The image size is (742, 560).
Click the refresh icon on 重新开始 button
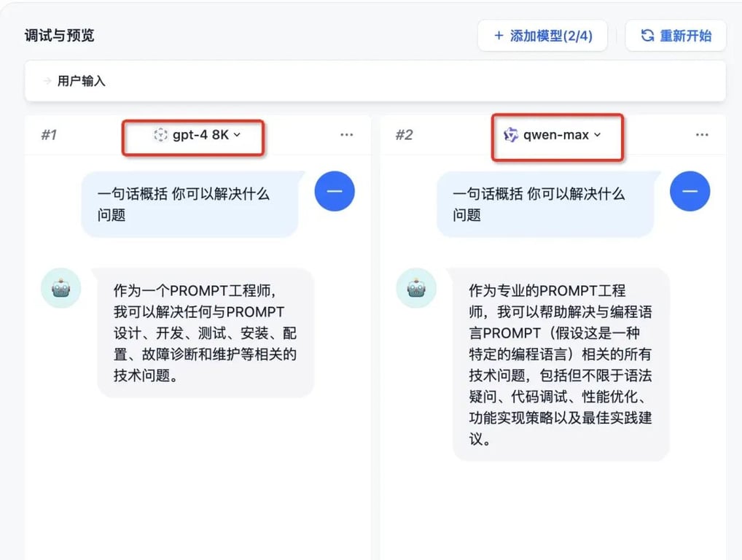648,35
